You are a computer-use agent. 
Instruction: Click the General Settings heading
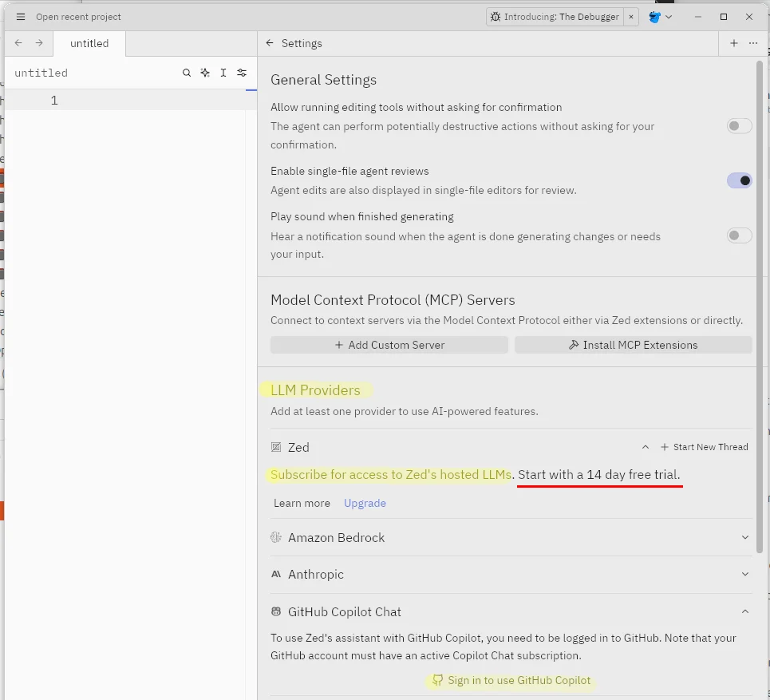[324, 80]
